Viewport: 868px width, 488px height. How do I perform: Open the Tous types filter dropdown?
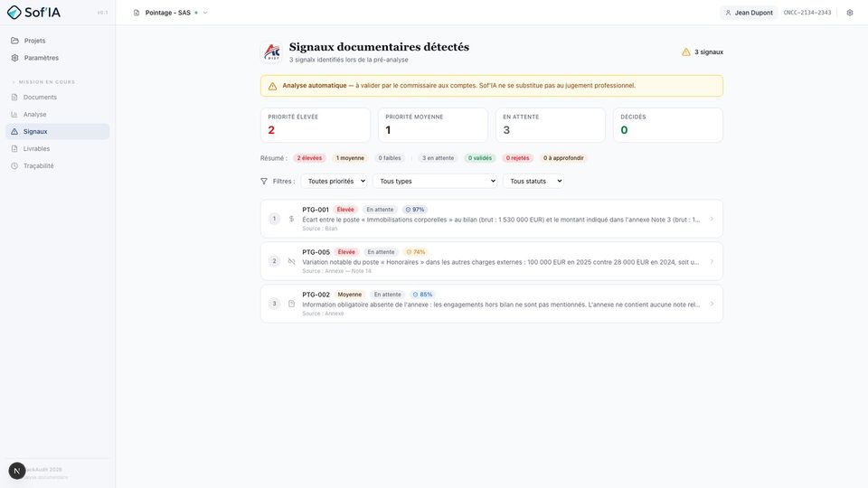pos(435,181)
